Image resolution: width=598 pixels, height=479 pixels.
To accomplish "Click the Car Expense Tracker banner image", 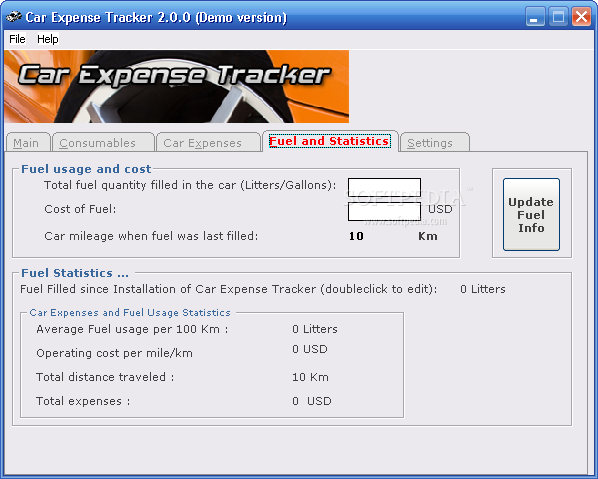I will [177, 87].
